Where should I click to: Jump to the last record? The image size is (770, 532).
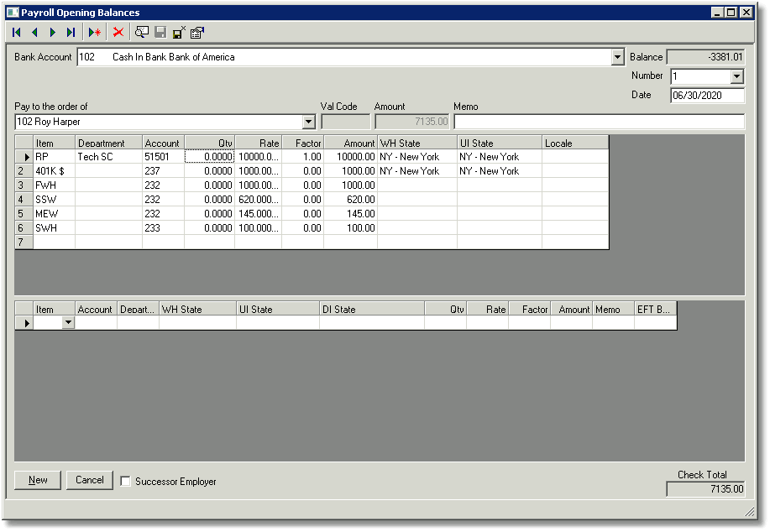71,33
